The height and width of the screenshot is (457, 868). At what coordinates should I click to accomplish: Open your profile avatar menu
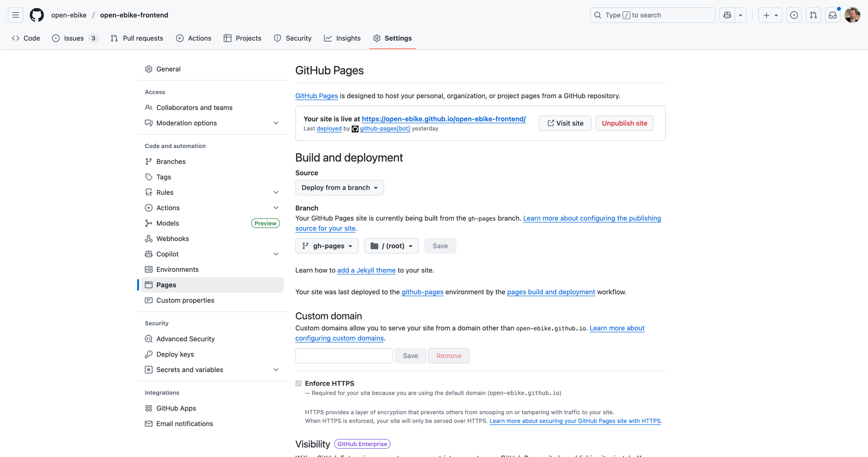(853, 15)
